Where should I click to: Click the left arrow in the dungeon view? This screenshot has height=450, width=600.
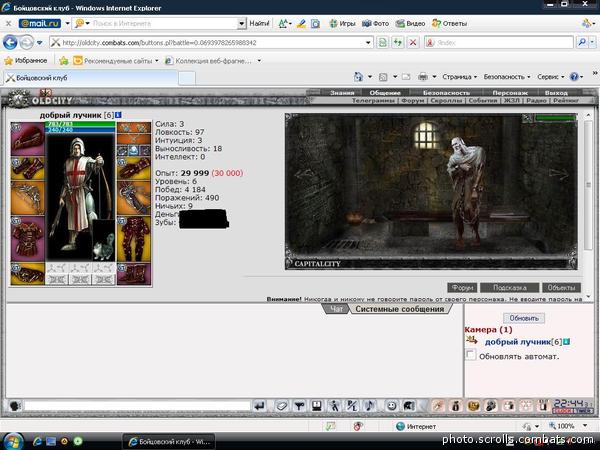click(305, 174)
